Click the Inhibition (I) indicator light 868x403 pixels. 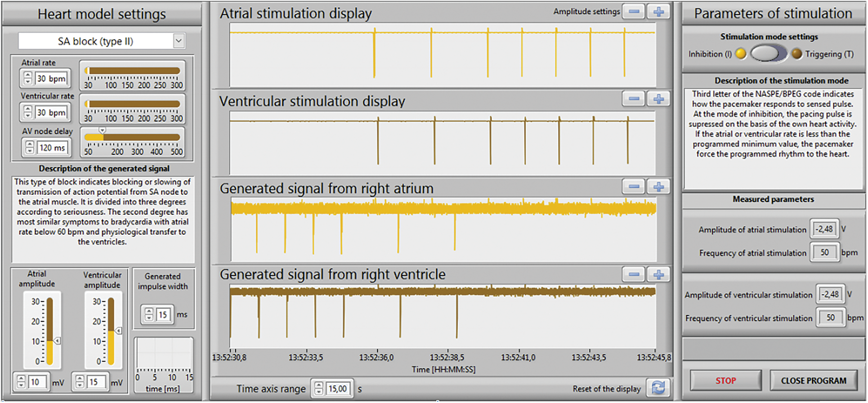click(x=740, y=54)
